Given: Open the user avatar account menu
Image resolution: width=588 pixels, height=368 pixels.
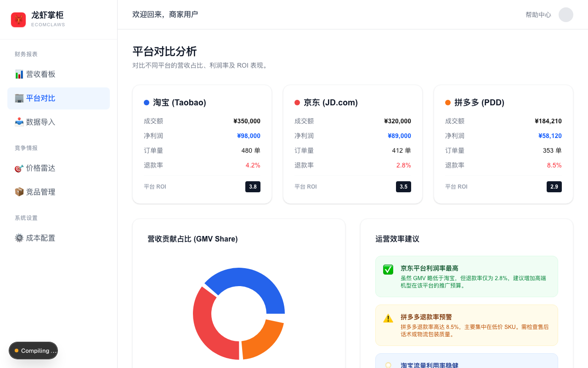Looking at the screenshot, I should [x=566, y=15].
